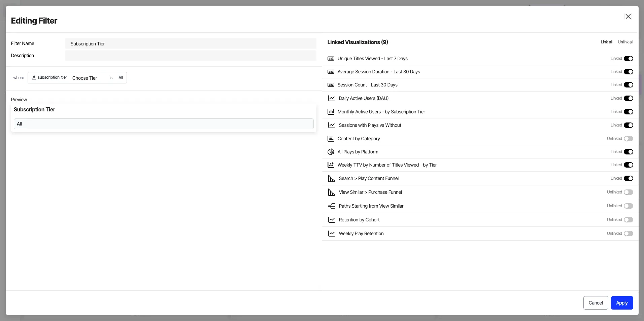Click the number icon beside Session Count

(x=331, y=85)
